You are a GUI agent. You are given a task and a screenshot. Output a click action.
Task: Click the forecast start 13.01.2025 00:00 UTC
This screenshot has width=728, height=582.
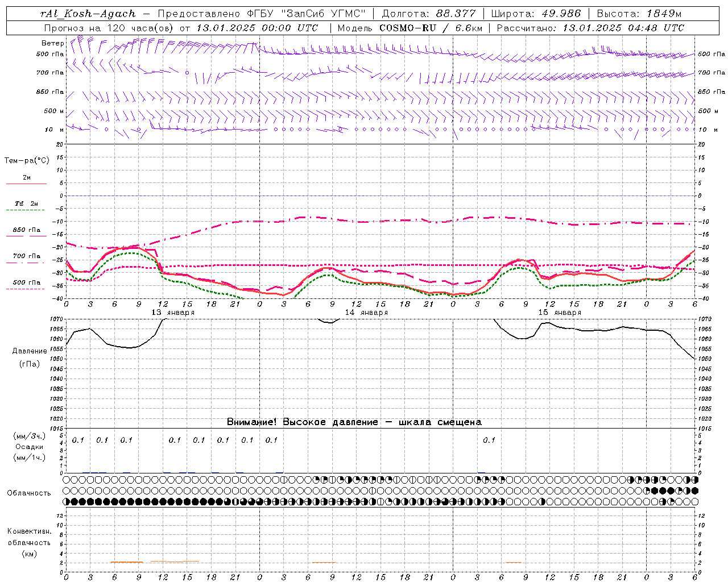257,28
